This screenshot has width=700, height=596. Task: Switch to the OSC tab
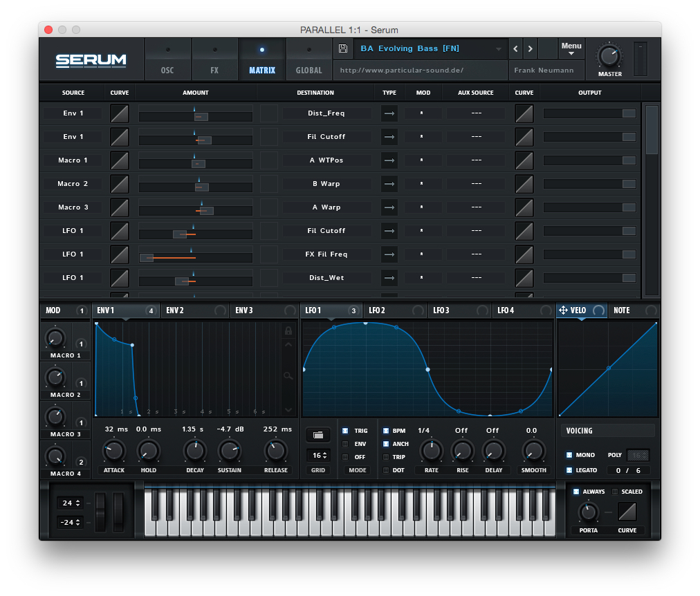click(x=168, y=59)
